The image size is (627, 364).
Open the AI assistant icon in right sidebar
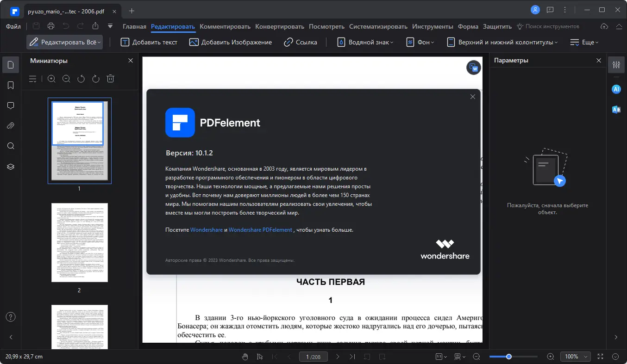click(616, 89)
